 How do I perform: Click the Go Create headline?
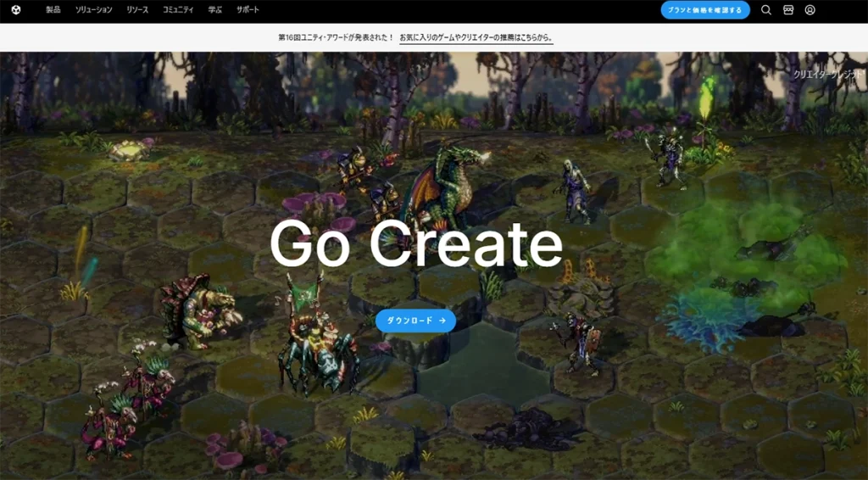click(416, 244)
